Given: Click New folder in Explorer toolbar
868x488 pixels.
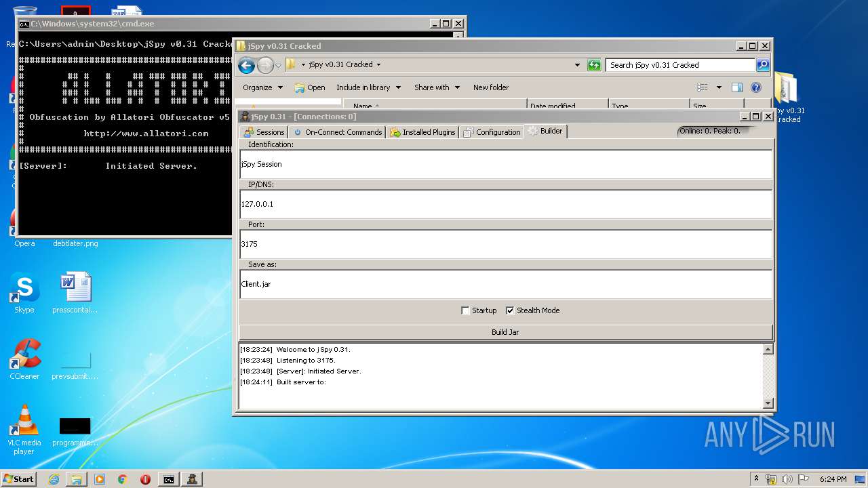Looking at the screenshot, I should pos(491,87).
